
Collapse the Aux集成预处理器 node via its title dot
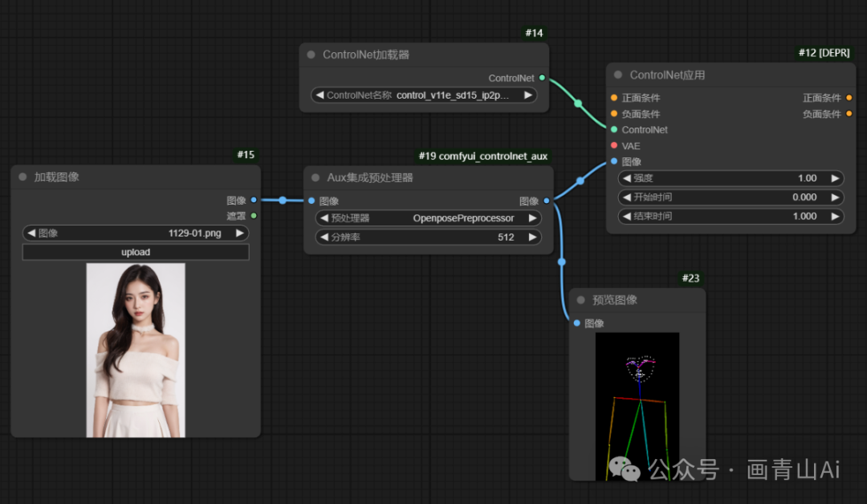[x=315, y=177]
